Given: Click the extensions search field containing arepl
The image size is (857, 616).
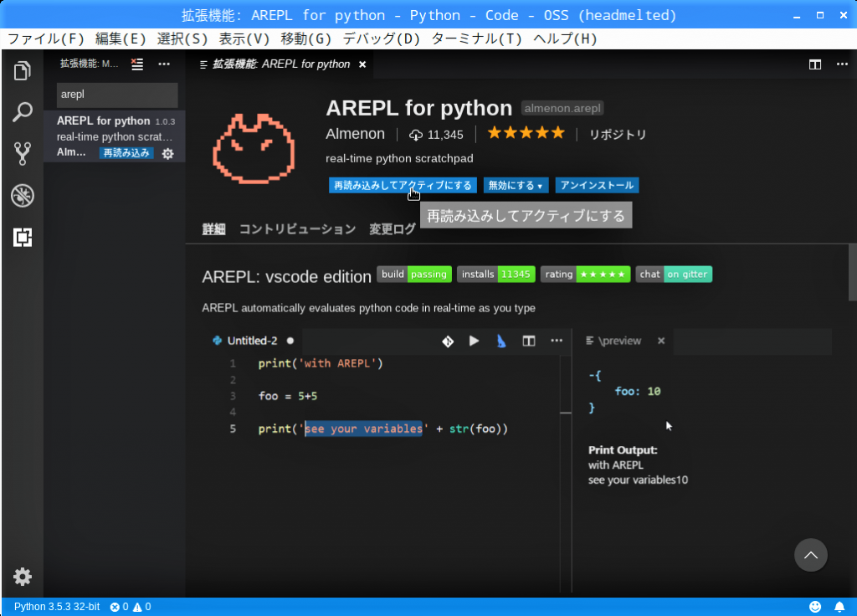Looking at the screenshot, I should [x=117, y=95].
